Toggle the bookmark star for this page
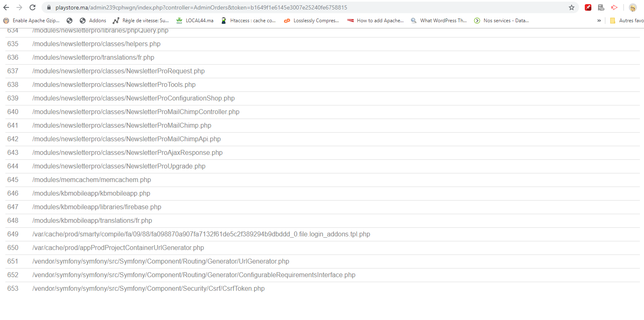644x320 pixels. 572,7
